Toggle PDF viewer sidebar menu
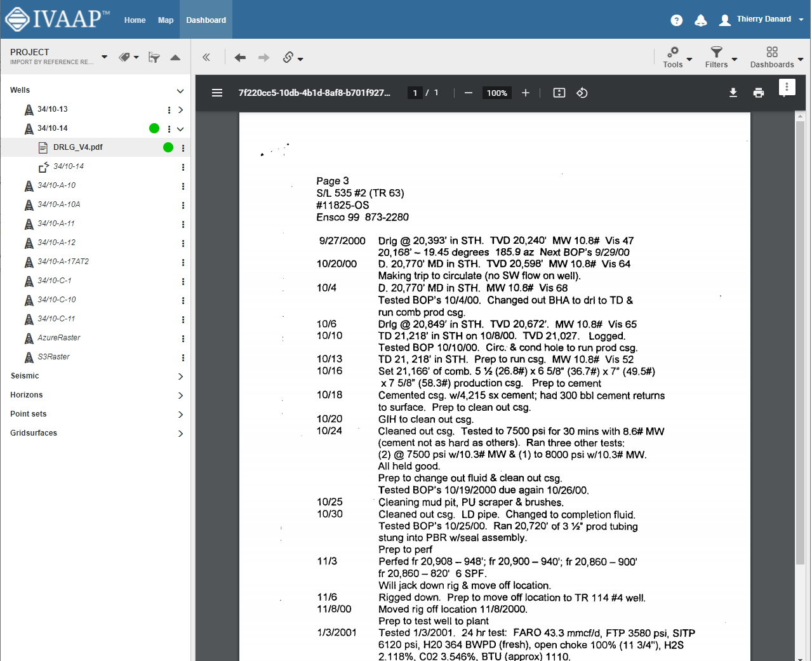 click(x=217, y=93)
